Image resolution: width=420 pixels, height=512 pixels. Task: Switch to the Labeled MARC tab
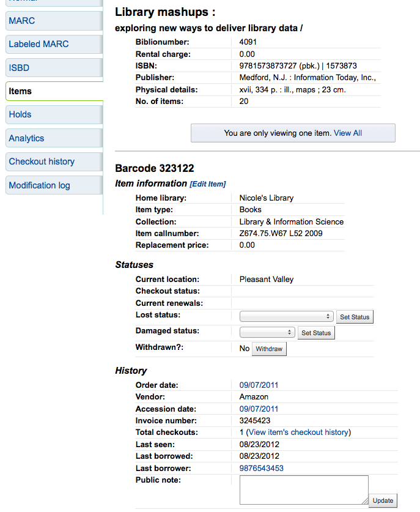click(x=39, y=44)
